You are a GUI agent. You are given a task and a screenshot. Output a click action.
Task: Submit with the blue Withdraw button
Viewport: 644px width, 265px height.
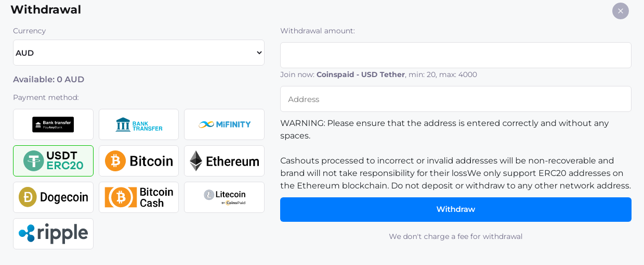point(456,209)
